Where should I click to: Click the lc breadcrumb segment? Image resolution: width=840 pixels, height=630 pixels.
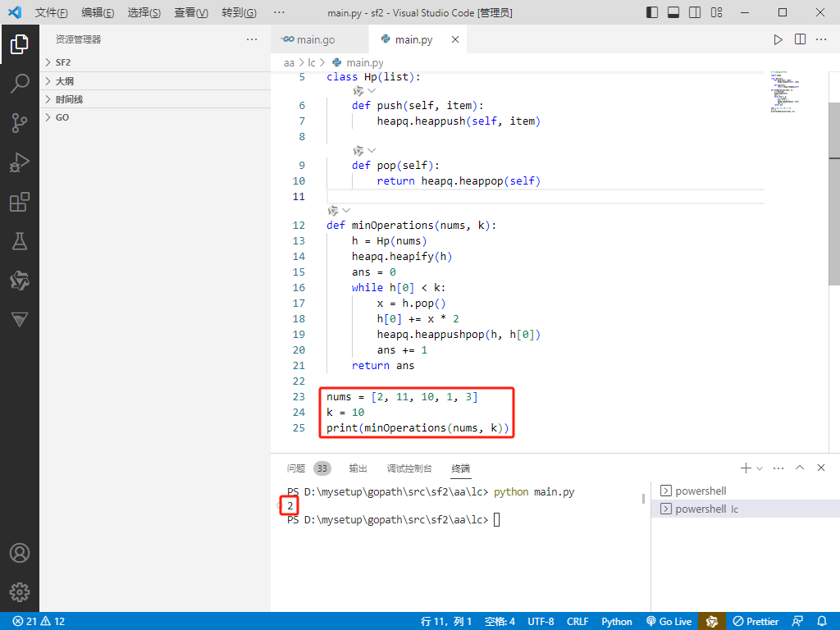312,63
